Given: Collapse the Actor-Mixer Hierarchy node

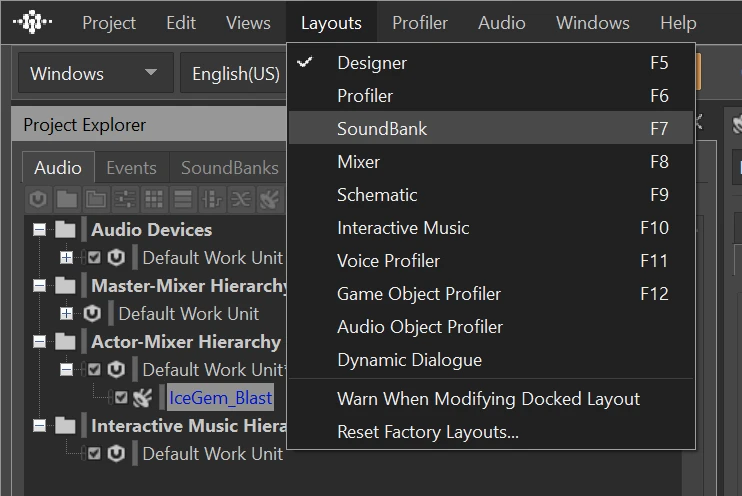Looking at the screenshot, I should pos(40,342).
